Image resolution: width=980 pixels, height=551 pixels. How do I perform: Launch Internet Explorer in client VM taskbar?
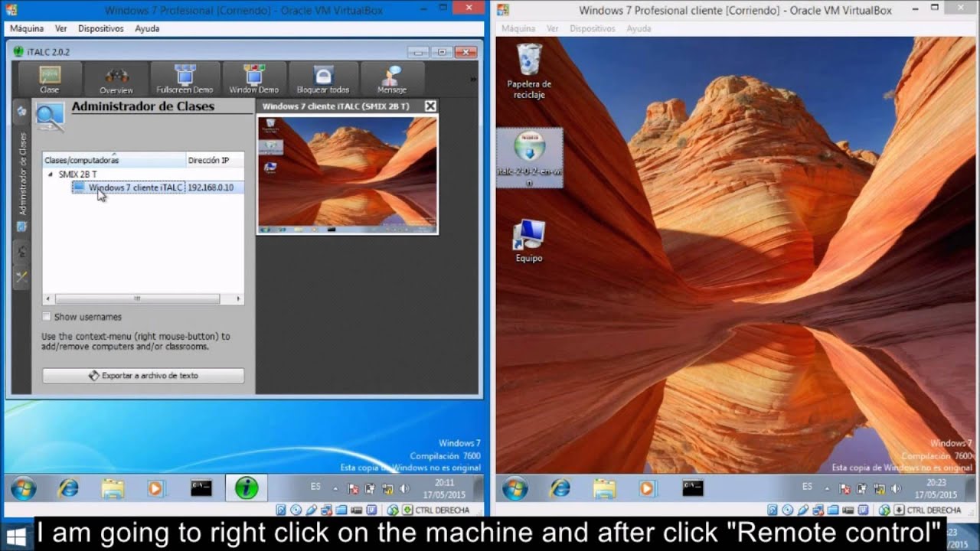(x=560, y=488)
